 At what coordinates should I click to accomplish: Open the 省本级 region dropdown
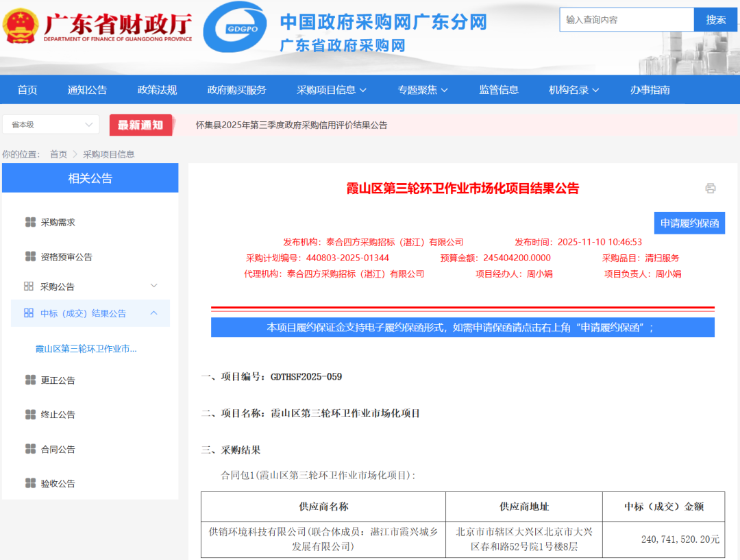(50, 124)
